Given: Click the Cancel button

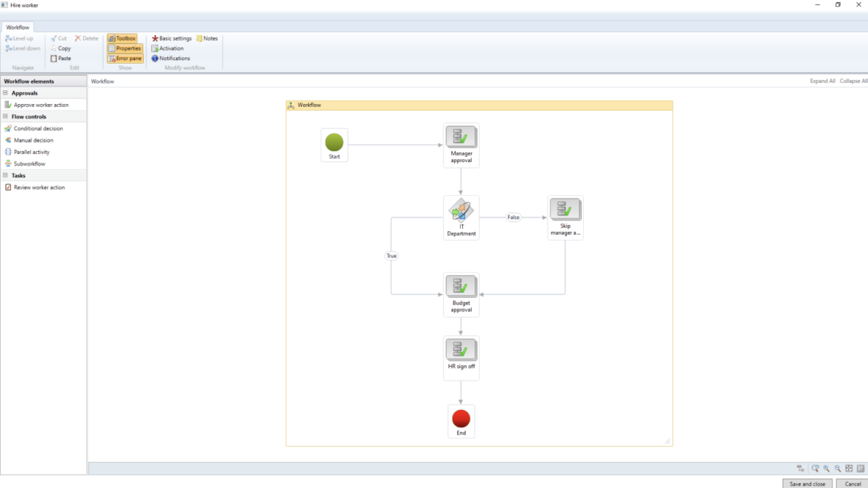Looking at the screenshot, I should 853,484.
